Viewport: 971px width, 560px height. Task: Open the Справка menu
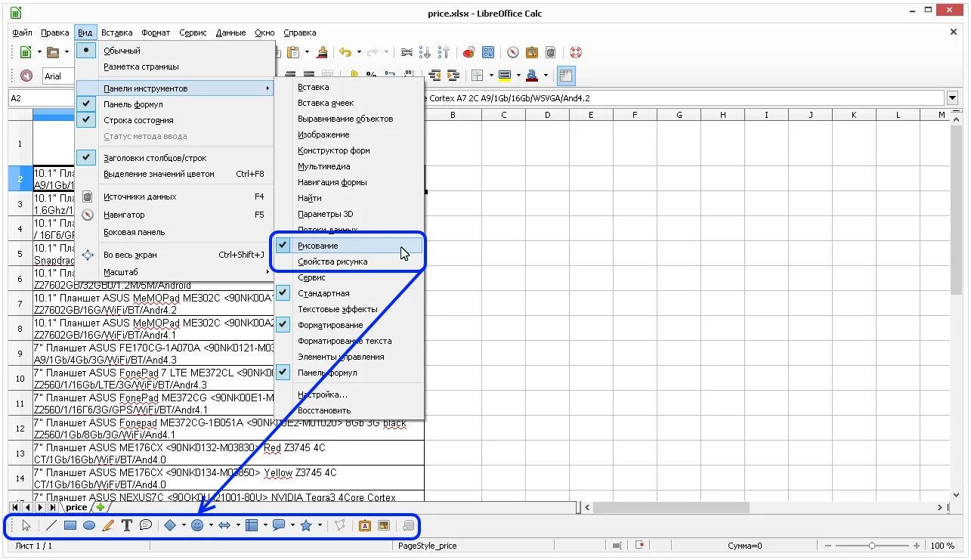pyautogui.click(x=300, y=32)
